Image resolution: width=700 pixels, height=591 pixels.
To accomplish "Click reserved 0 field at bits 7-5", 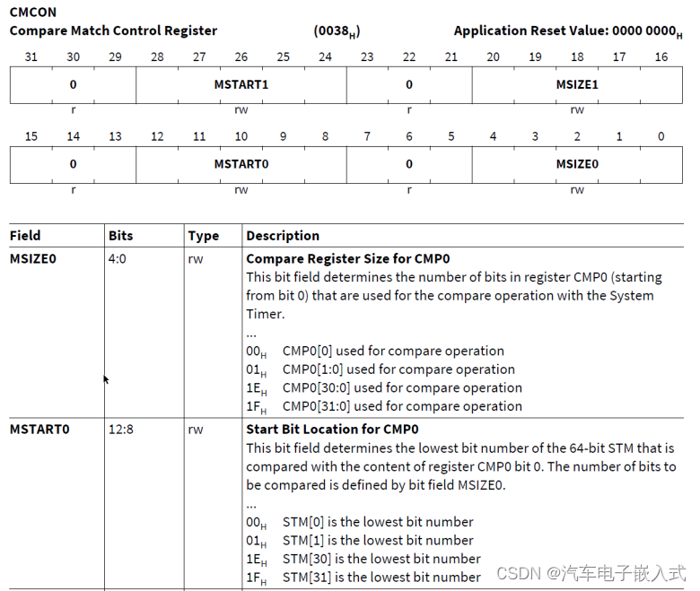I will click(409, 164).
